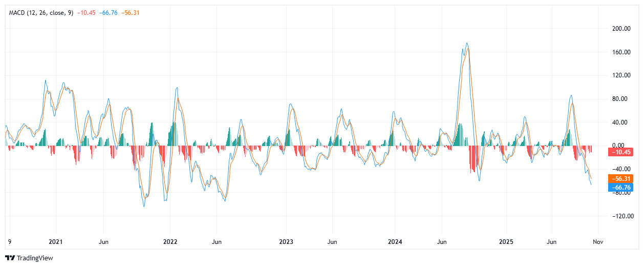Image resolution: width=644 pixels, height=267 pixels.
Task: Select the 2025 time axis label
Action: tap(506, 241)
